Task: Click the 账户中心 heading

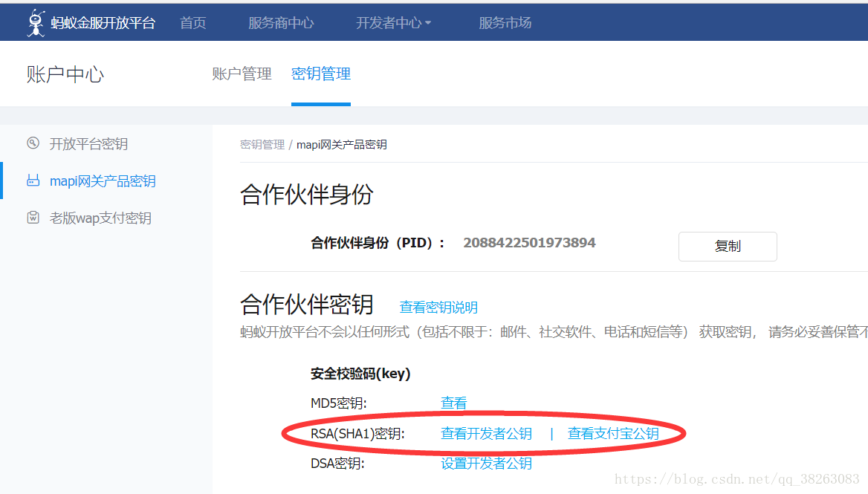Action: pyautogui.click(x=65, y=74)
